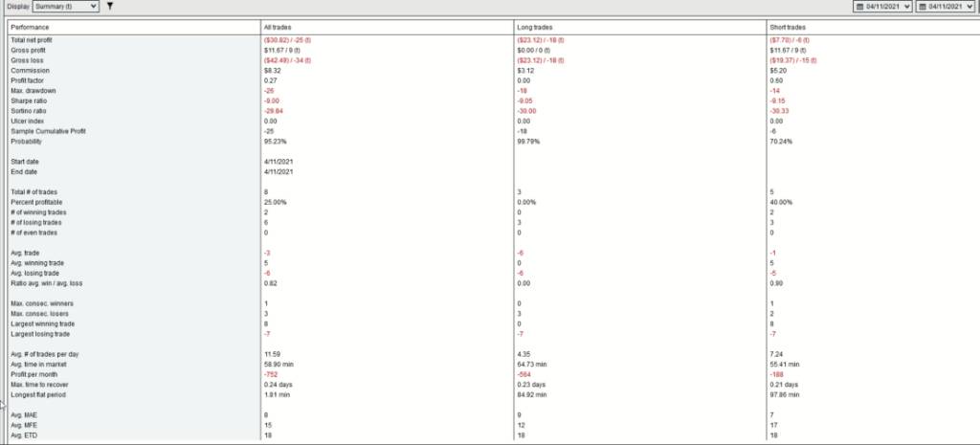Select the Avg. time in market label
Image resolution: width=980 pixels, height=445 pixels.
pyautogui.click(x=38, y=364)
